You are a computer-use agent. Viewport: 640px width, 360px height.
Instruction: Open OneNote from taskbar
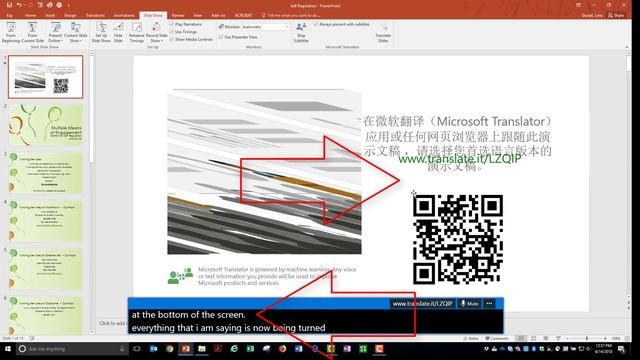click(x=347, y=349)
